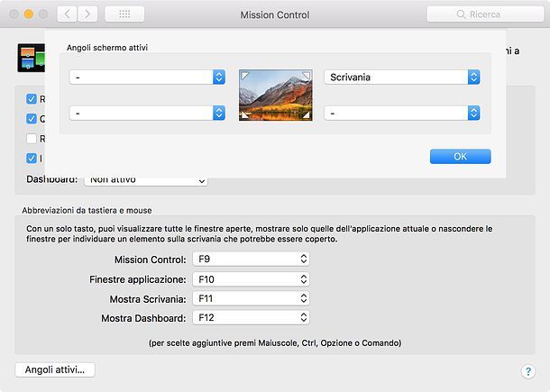Confirm hot corners with OK button
550x392 pixels.
coord(460,157)
